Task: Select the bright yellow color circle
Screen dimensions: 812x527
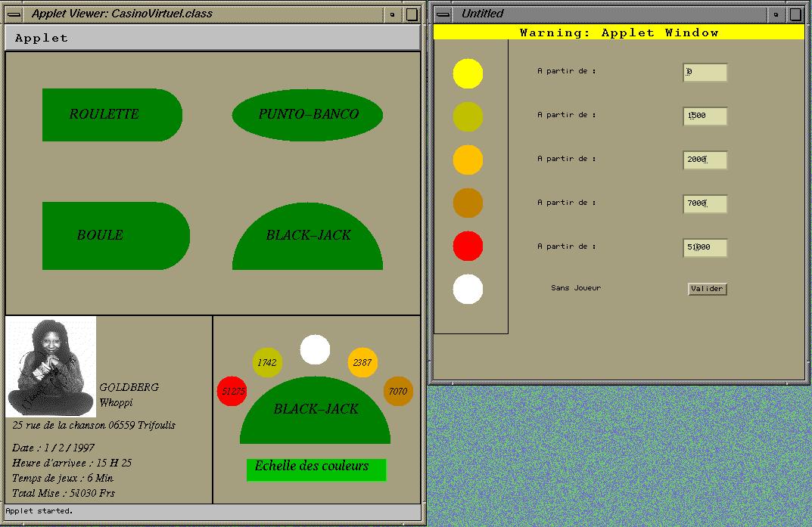Action: [x=468, y=73]
